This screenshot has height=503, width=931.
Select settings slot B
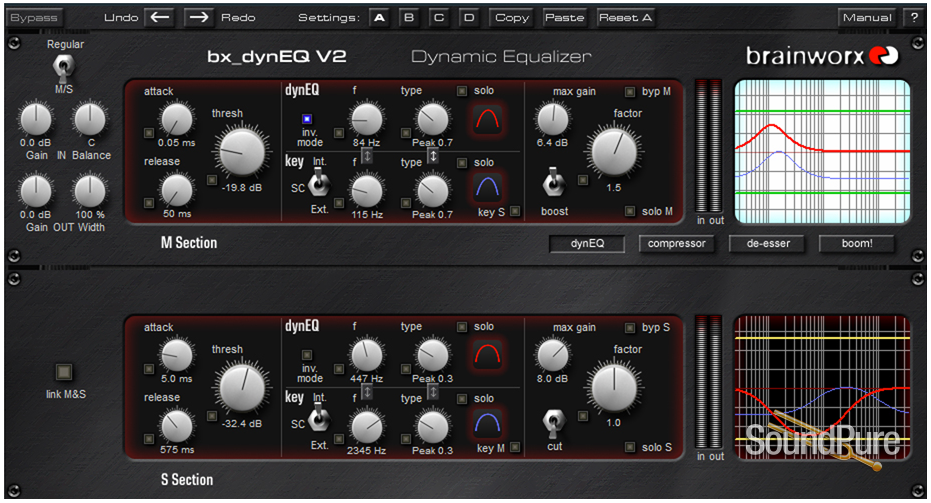[408, 17]
